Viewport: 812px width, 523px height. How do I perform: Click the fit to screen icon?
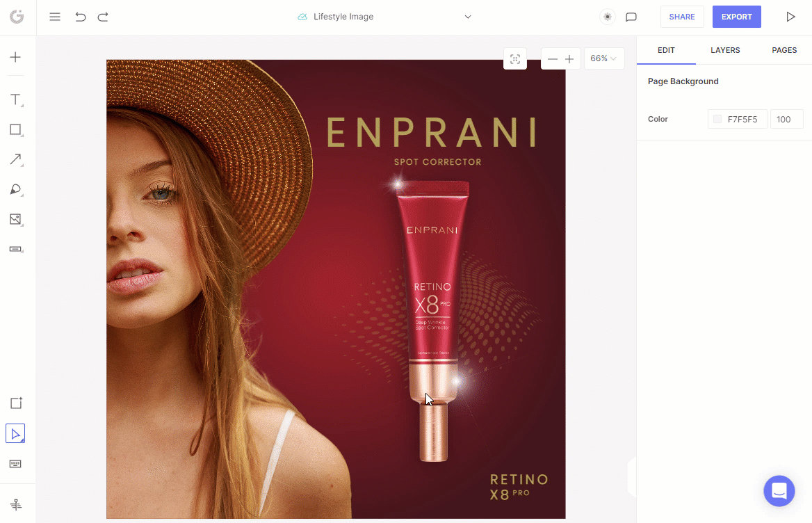click(514, 59)
